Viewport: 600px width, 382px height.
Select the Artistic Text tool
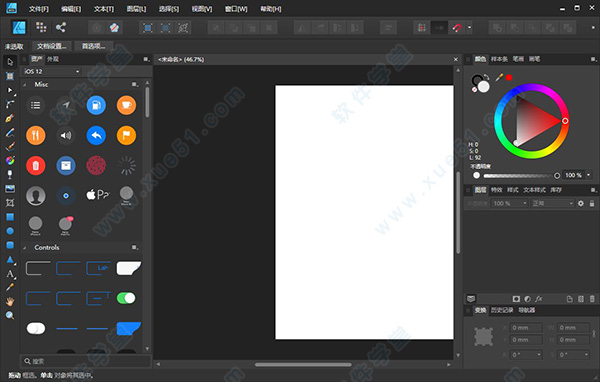point(10,274)
